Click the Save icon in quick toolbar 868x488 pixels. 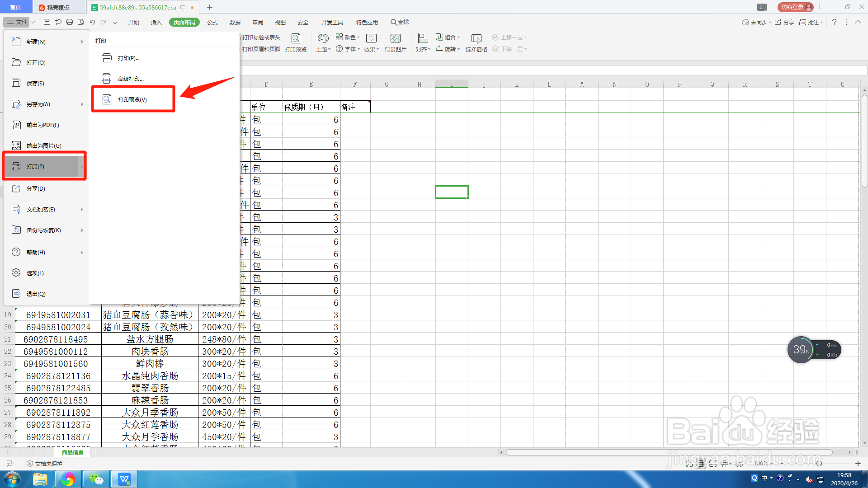tap(47, 22)
